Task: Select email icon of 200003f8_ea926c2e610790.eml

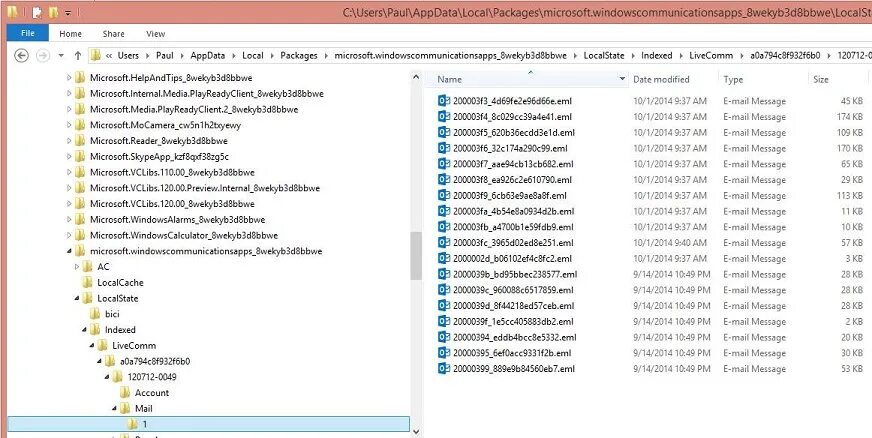Action: (443, 180)
